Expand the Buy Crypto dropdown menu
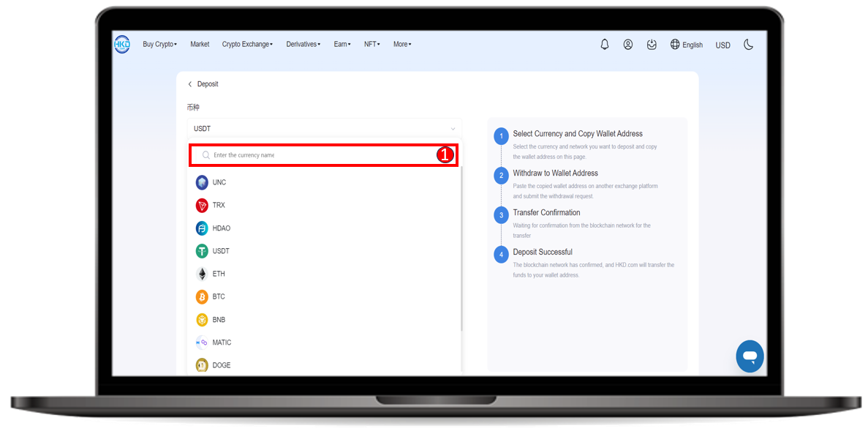 tap(159, 45)
